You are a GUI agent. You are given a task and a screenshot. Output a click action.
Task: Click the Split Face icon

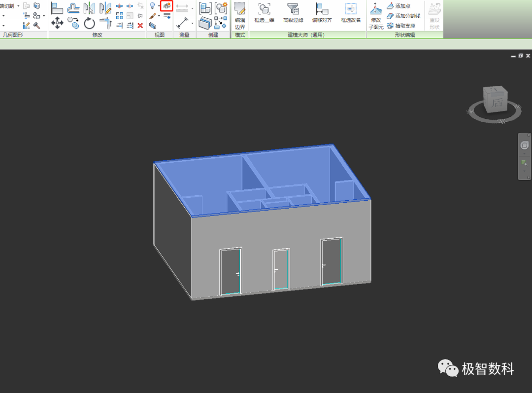pyautogui.click(x=36, y=6)
